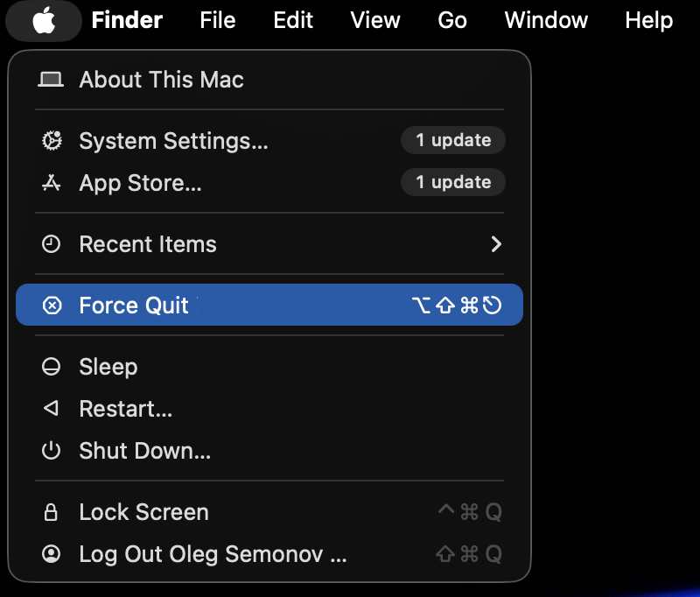Open the View menu
This screenshot has height=597, width=700.
point(375,20)
